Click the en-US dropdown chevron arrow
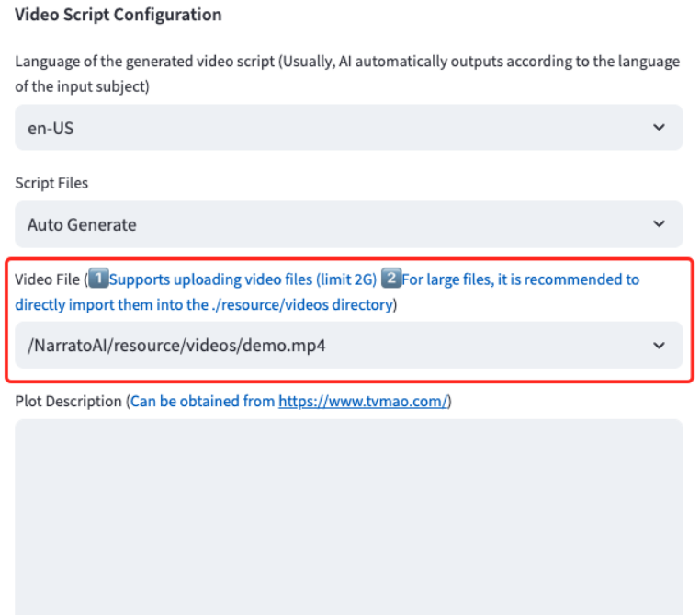 (659, 128)
